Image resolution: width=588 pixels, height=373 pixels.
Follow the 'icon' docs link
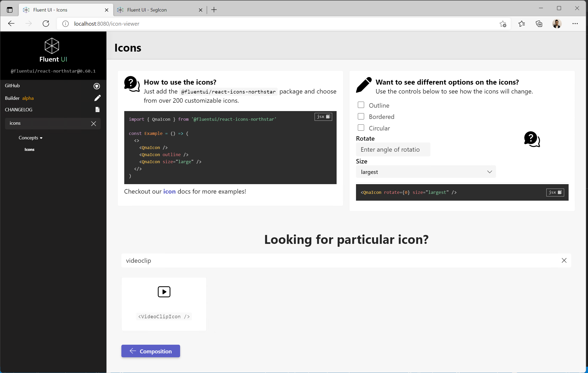(x=169, y=191)
